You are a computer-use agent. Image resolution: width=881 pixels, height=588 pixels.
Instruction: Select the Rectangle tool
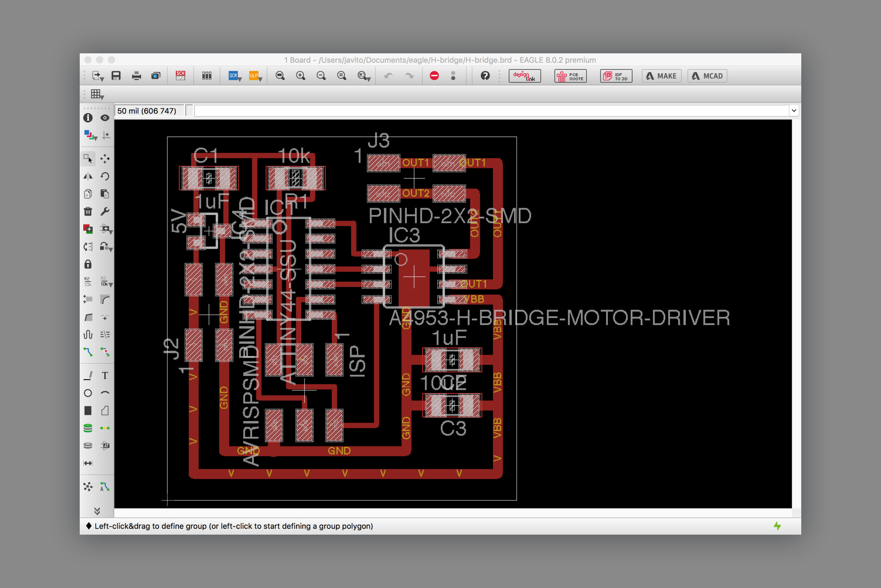pyautogui.click(x=88, y=411)
